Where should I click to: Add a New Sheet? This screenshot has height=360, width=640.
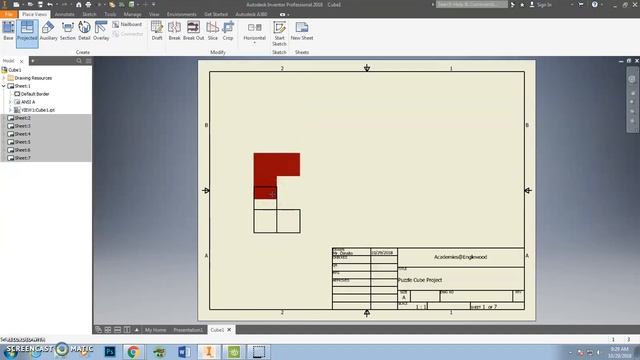pyautogui.click(x=302, y=31)
